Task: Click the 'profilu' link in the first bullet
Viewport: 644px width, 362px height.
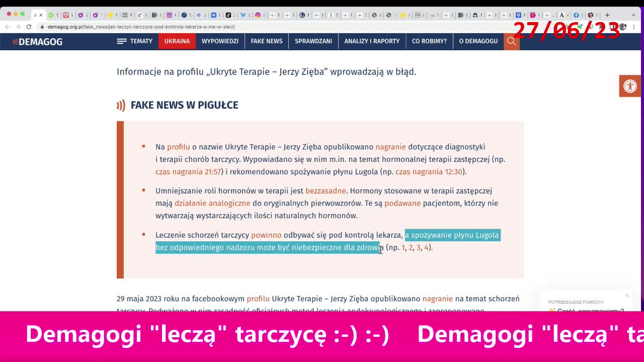Action: point(178,147)
